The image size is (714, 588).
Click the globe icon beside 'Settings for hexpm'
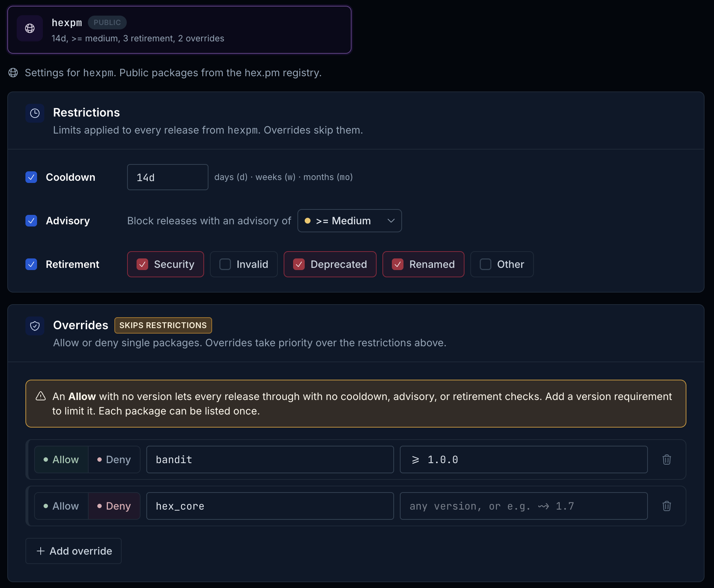(x=13, y=73)
